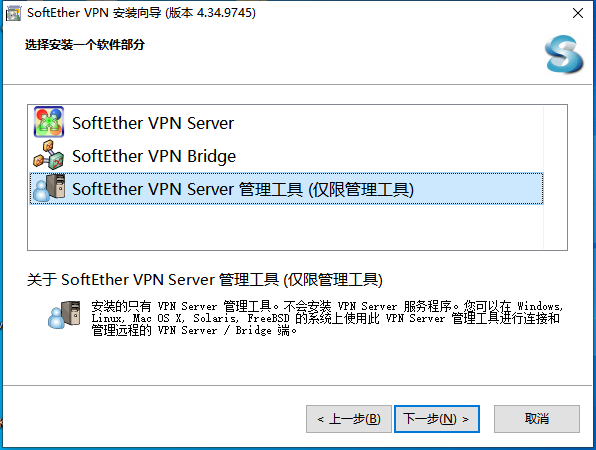Click the Server management tool list icon
This screenshot has width=596, height=450.
pyautogui.click(x=49, y=188)
